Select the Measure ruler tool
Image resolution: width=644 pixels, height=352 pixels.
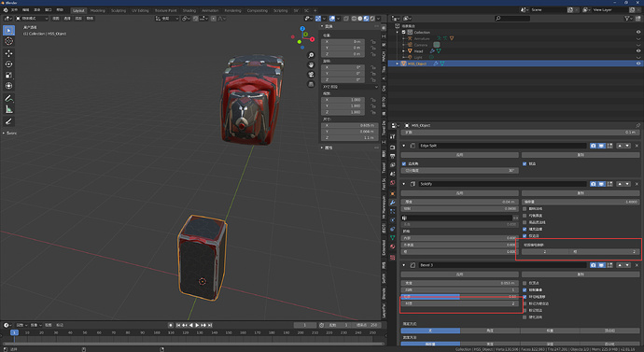[8, 109]
